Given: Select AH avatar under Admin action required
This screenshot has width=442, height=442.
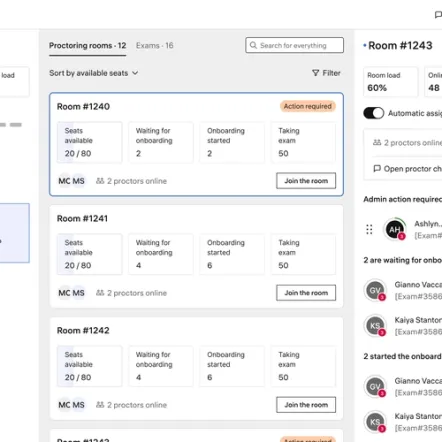Looking at the screenshot, I should 395,229.
